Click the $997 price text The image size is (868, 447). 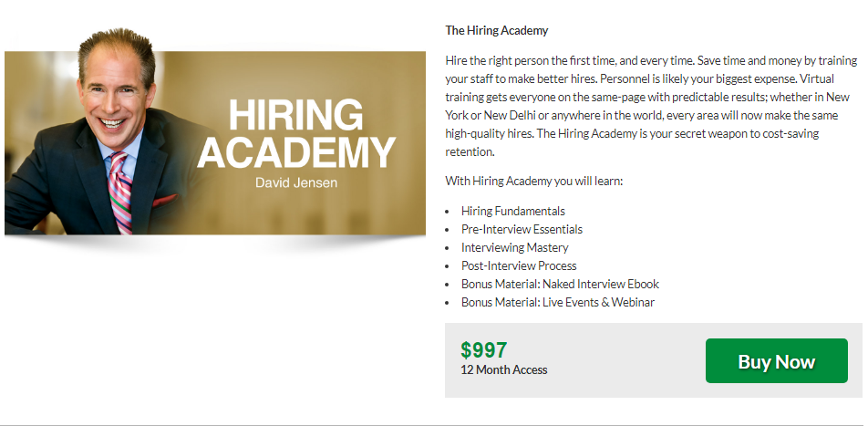tap(483, 350)
